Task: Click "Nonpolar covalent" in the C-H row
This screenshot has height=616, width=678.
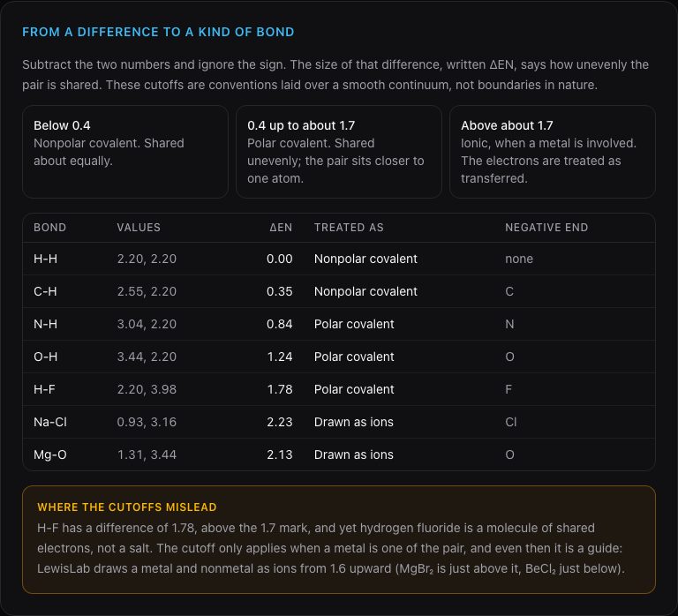Action: [x=365, y=291]
